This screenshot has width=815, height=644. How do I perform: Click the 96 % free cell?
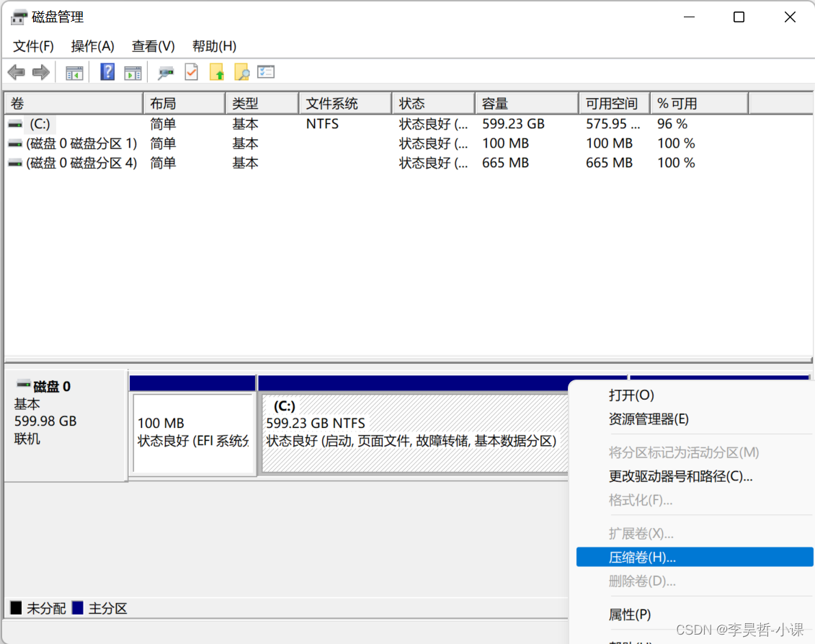pos(672,124)
